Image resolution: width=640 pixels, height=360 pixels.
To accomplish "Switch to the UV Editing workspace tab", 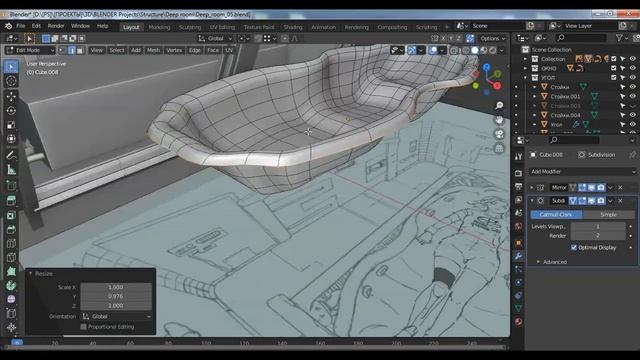I will click(222, 27).
